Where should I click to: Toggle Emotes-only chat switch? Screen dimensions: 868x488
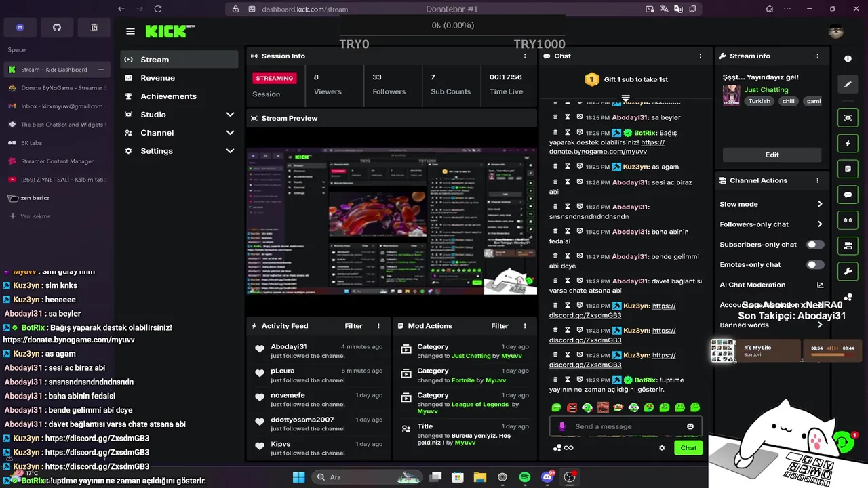pos(814,265)
